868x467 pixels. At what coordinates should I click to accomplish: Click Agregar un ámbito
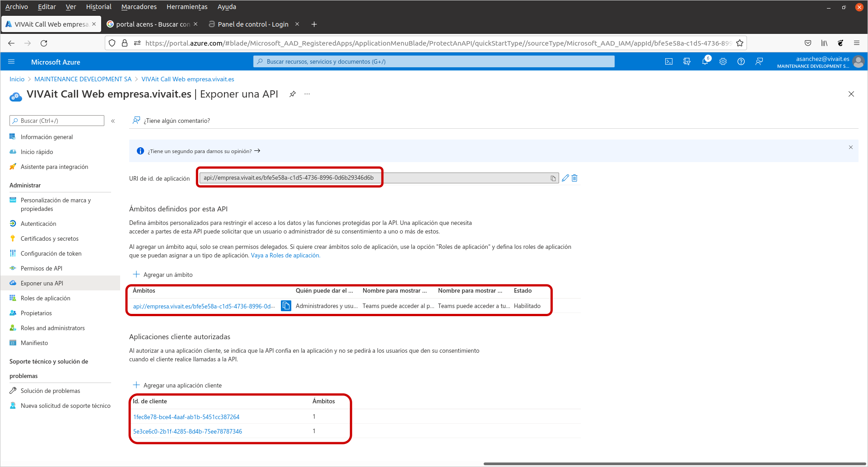163,275
